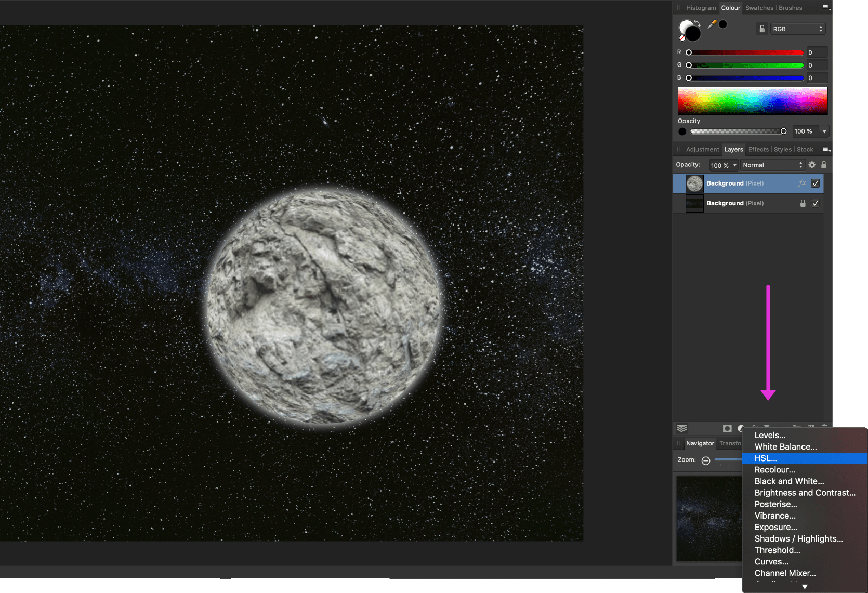Viewport: 868px width, 593px height.
Task: Click the Edit All Layers stack icon
Action: 682,428
